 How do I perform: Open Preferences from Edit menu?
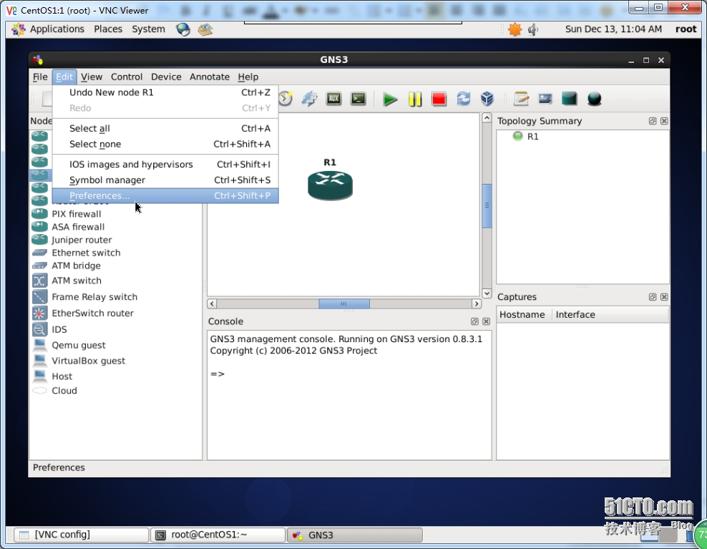[x=165, y=196]
